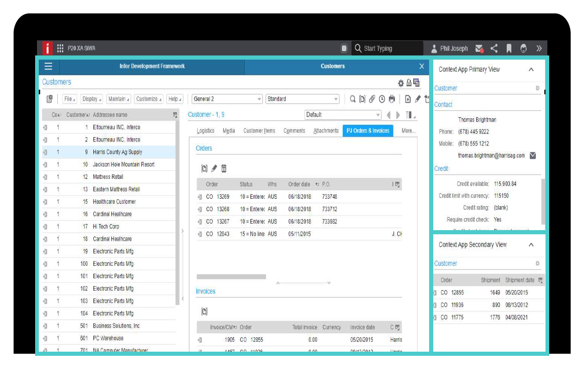The image size is (588, 372).
Task: Click the copy record icon above the Orders grid
Action: point(205,169)
